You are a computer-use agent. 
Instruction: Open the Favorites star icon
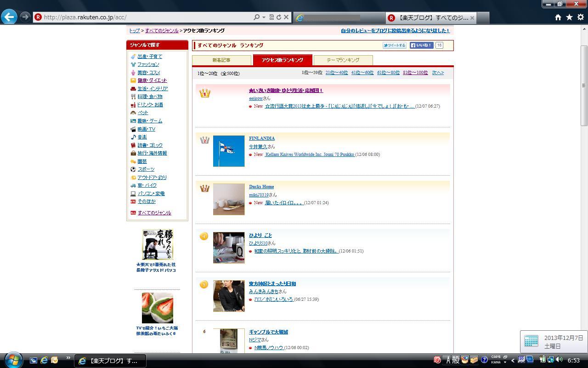(x=569, y=17)
